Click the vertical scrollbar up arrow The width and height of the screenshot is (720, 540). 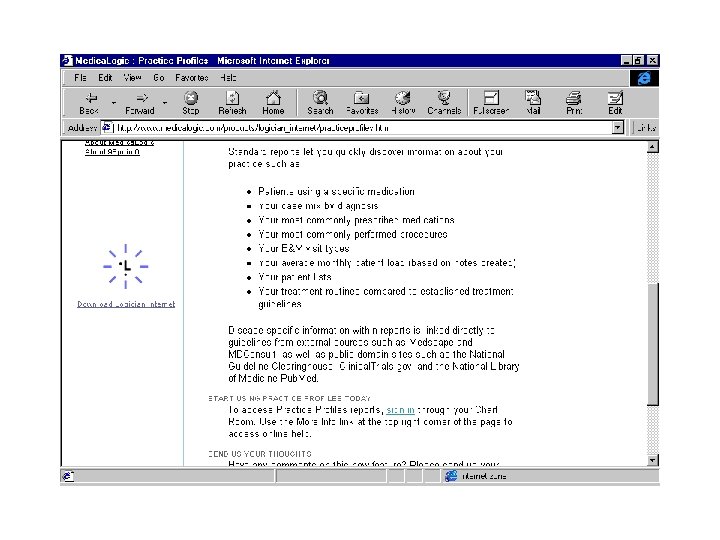(x=652, y=147)
